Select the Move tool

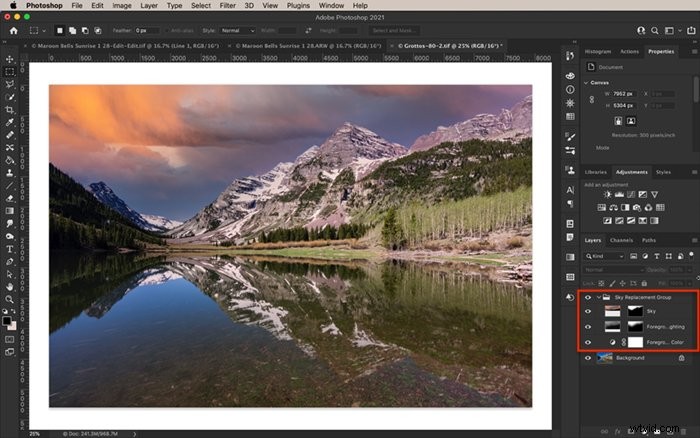click(9, 59)
